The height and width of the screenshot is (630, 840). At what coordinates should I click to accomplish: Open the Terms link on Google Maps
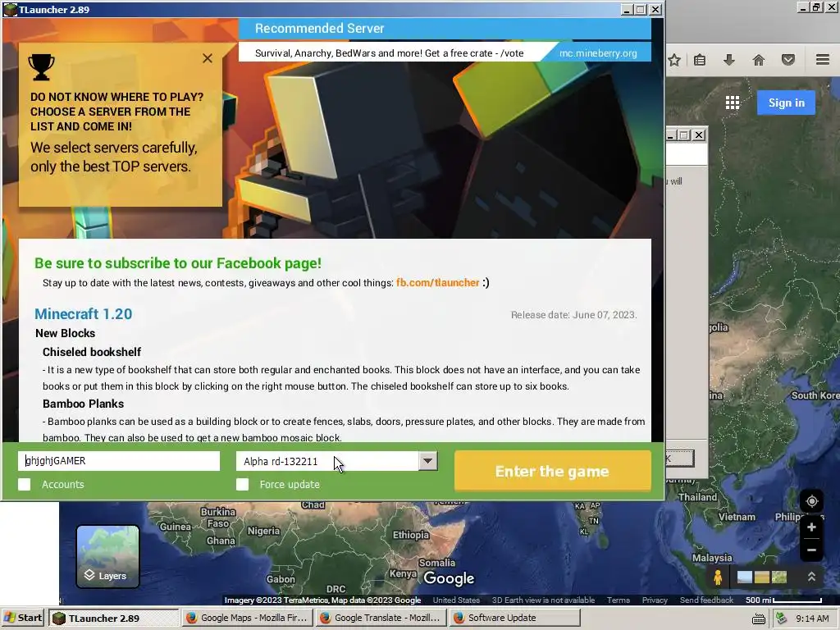click(619, 600)
